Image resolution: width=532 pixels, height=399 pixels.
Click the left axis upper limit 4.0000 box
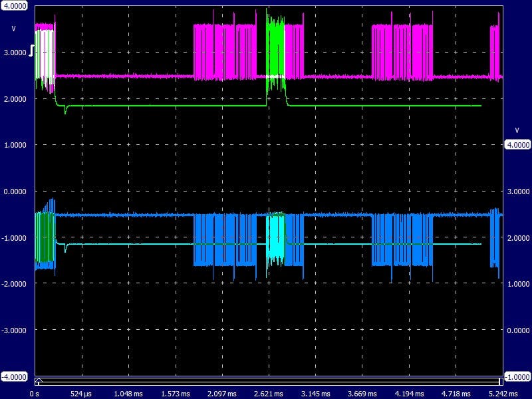pyautogui.click(x=14, y=5)
